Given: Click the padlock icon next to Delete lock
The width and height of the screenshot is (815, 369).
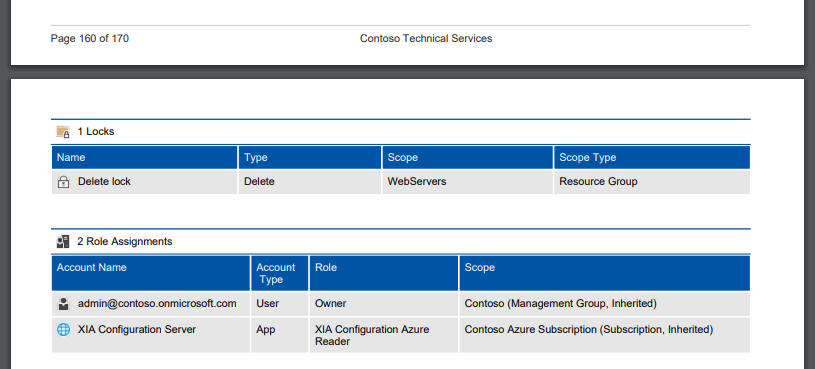Looking at the screenshot, I should 63,182.
